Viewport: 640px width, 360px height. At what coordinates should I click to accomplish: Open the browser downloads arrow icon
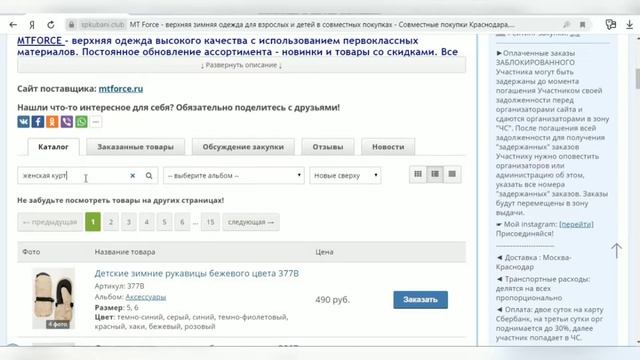[x=629, y=25]
